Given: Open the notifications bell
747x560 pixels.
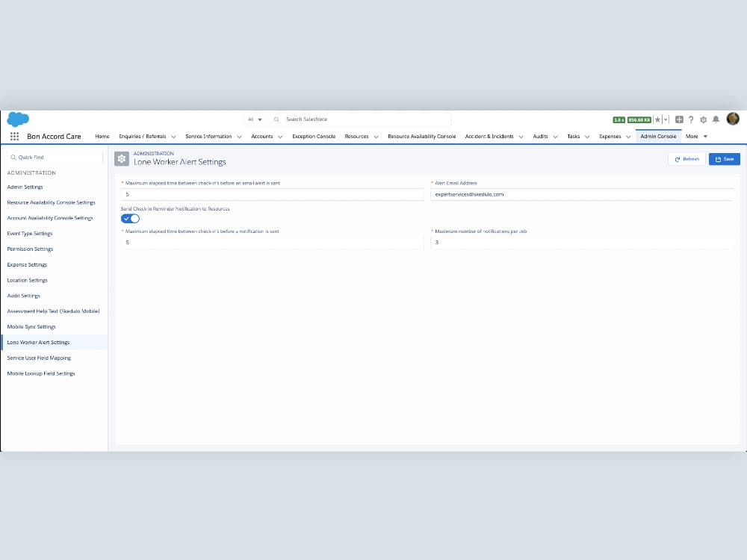Looking at the screenshot, I should (x=716, y=119).
